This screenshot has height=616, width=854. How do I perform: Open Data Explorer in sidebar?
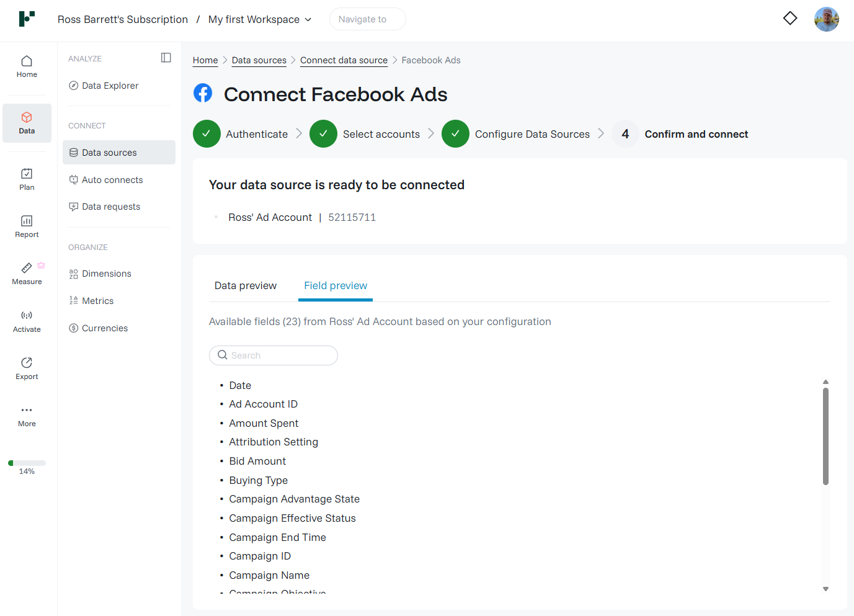point(104,86)
